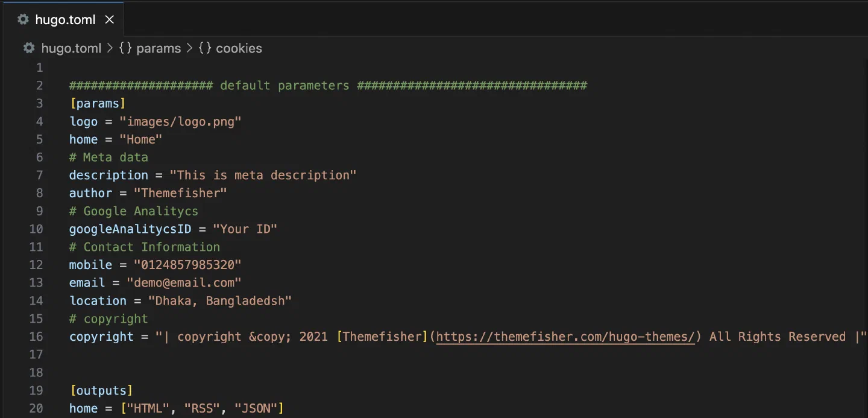Click the "Home" string value

pyautogui.click(x=141, y=139)
